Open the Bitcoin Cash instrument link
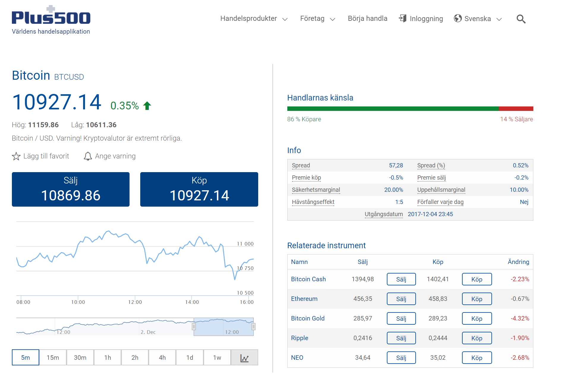 [x=308, y=279]
